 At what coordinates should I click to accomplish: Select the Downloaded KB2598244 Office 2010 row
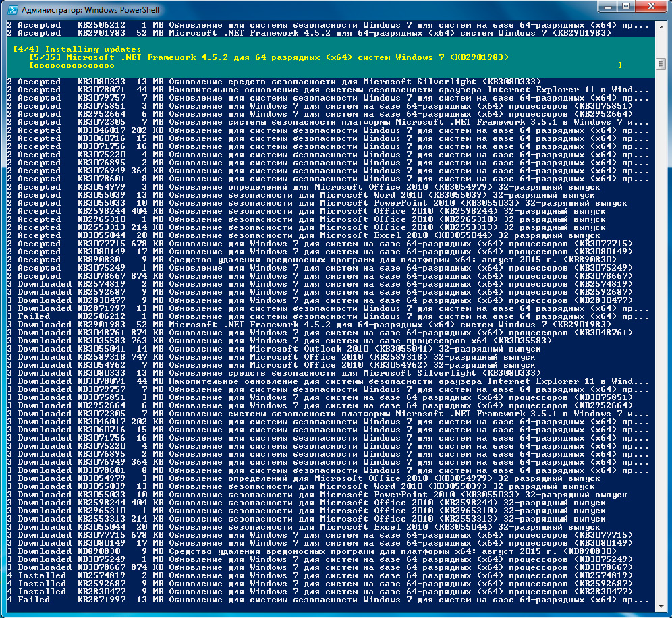tap(306, 503)
